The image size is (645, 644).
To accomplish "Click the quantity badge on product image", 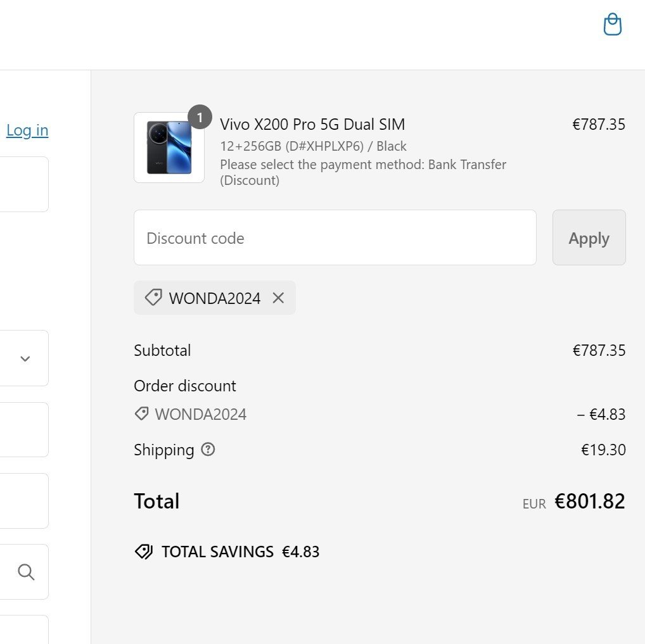I will point(200,117).
